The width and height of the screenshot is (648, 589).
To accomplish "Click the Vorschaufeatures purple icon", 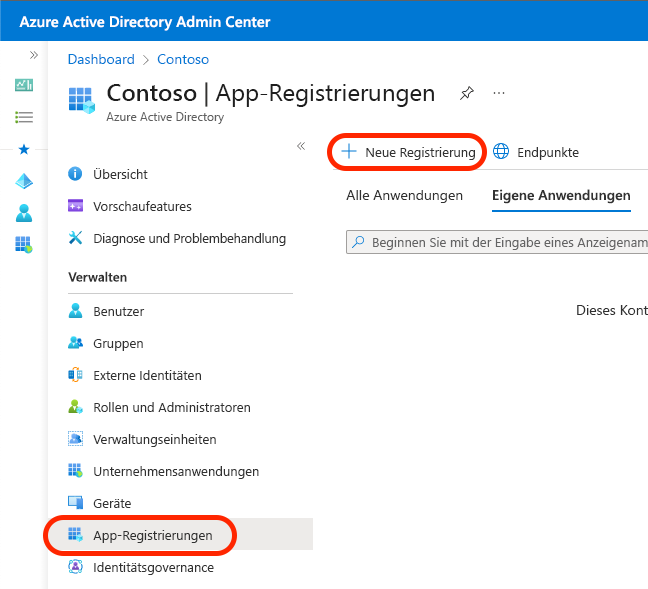I will pyautogui.click(x=75, y=205).
